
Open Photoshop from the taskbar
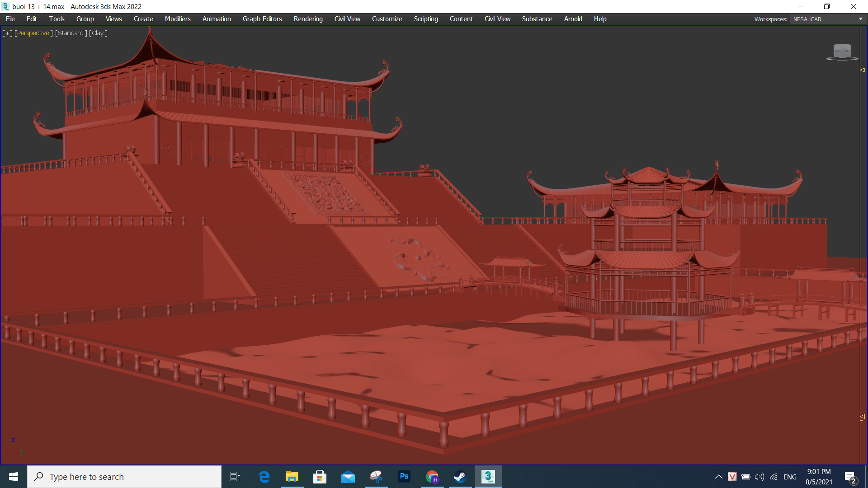(404, 476)
